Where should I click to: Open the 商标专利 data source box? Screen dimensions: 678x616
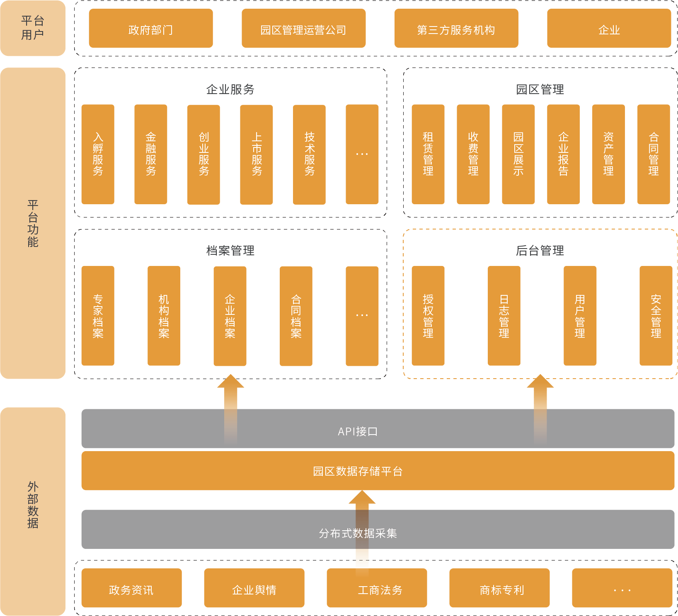(500, 588)
